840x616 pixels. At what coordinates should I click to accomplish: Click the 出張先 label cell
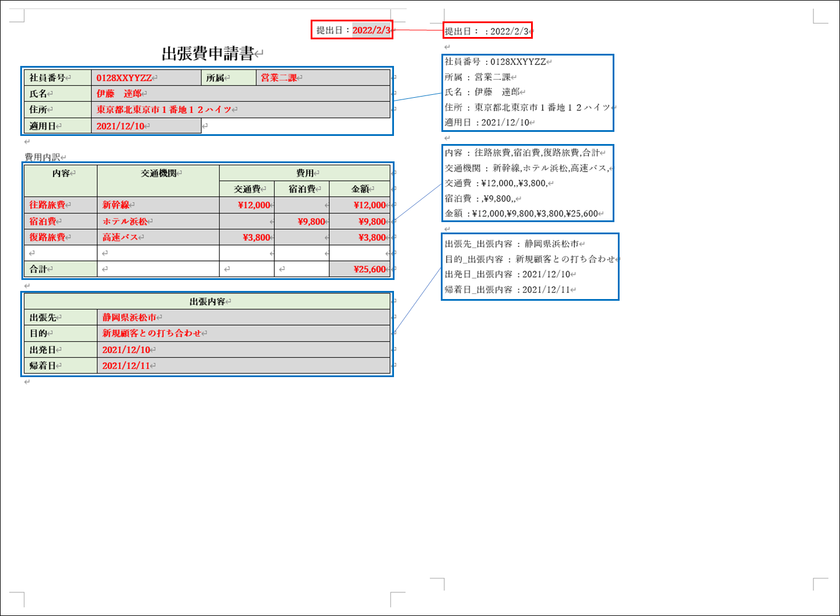(61, 317)
